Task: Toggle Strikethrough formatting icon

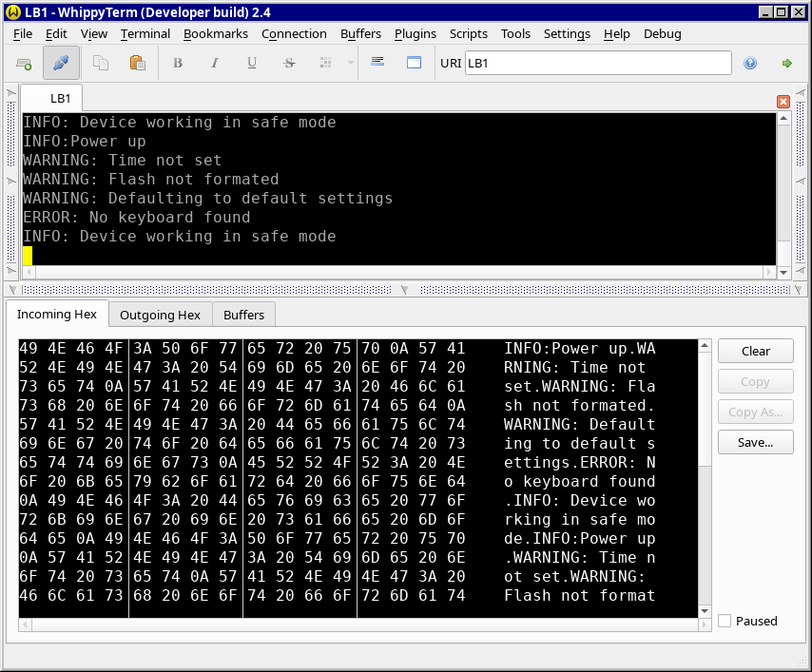Action: (289, 63)
